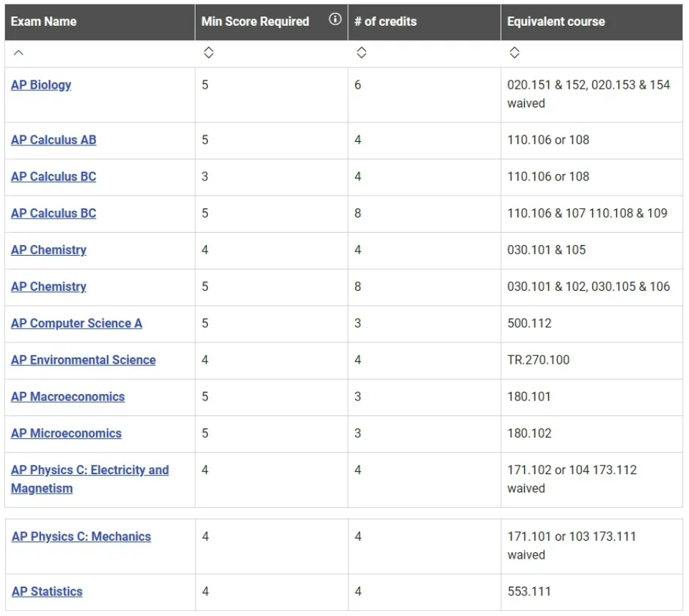689x616 pixels.
Task: Click the Equivalent course column header
Action: point(556,21)
